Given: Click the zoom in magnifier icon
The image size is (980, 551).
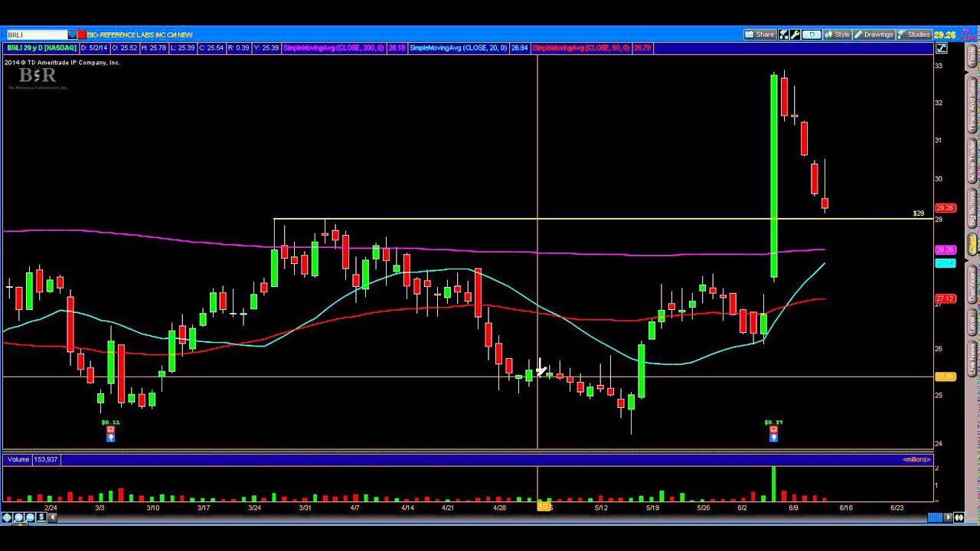Looking at the screenshot, I should pos(18,518).
